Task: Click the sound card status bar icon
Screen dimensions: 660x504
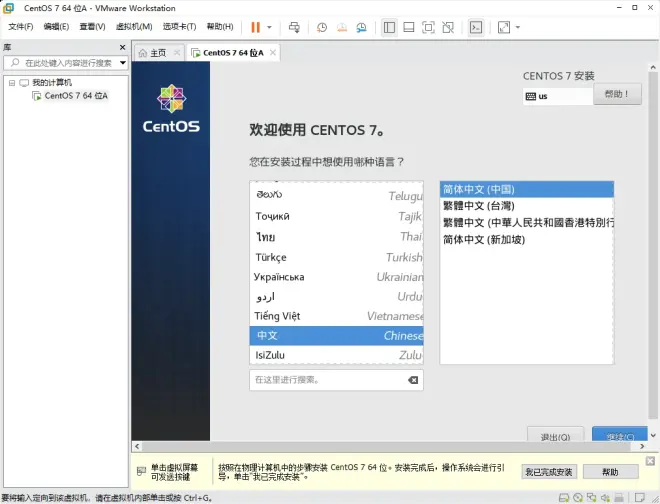Action: click(605, 498)
